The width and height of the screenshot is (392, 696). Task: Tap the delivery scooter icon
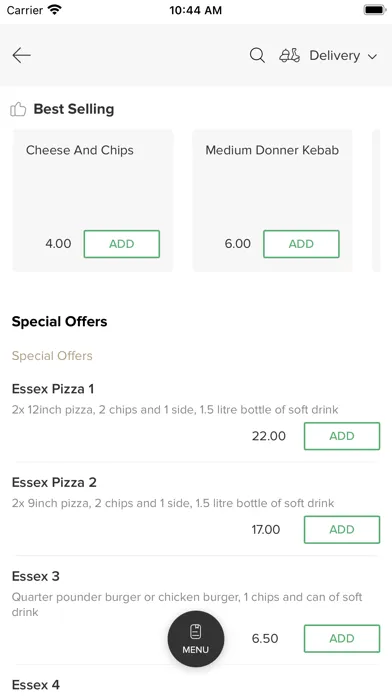tap(289, 55)
